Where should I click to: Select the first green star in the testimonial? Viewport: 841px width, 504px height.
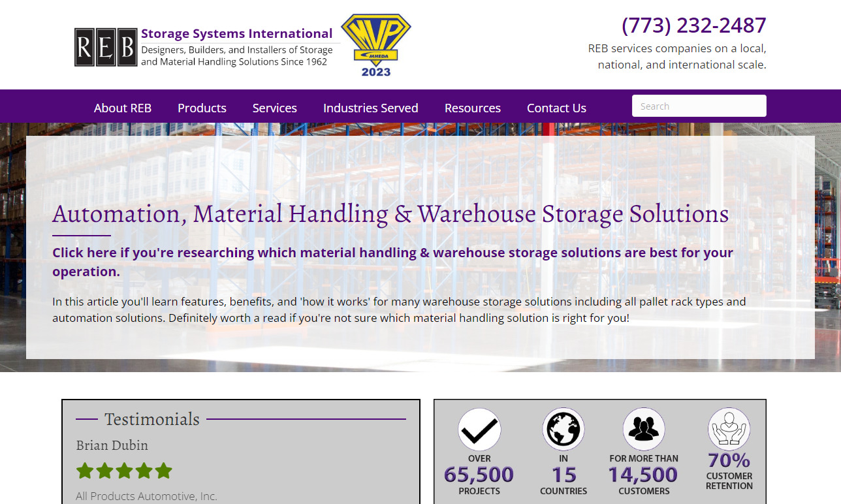click(84, 470)
